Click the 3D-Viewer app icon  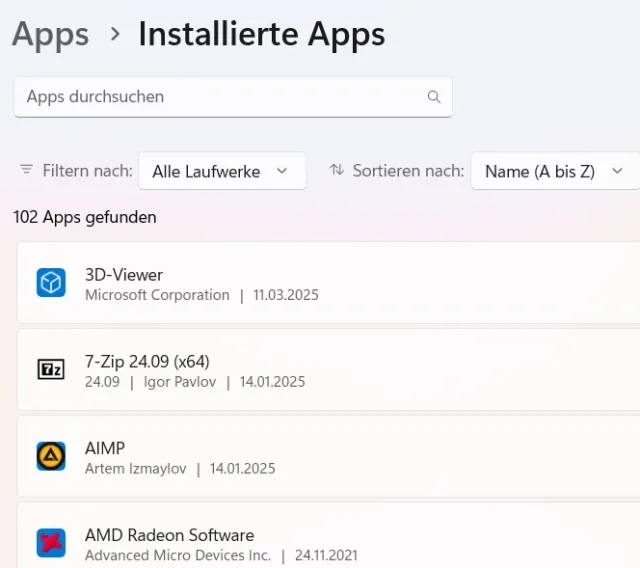tap(51, 282)
